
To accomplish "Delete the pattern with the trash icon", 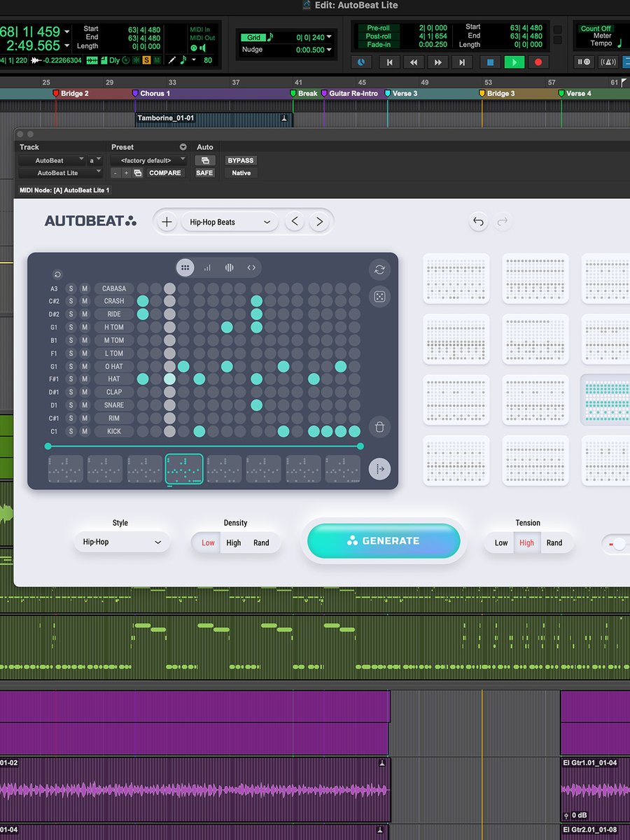I will coord(379,426).
